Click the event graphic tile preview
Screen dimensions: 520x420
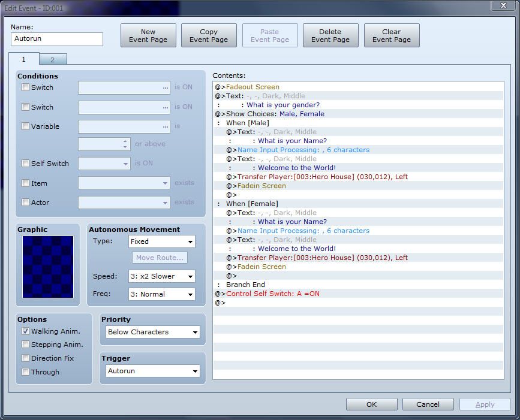48,267
